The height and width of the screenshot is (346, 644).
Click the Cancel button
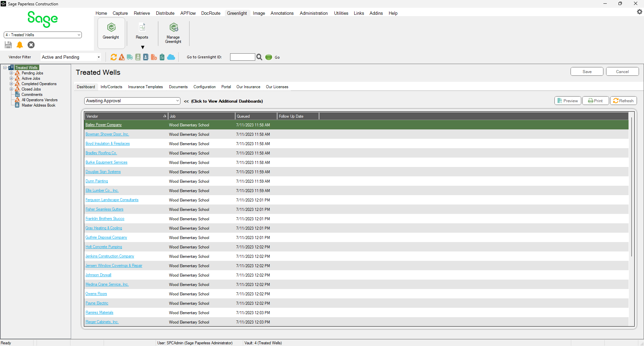(x=622, y=72)
